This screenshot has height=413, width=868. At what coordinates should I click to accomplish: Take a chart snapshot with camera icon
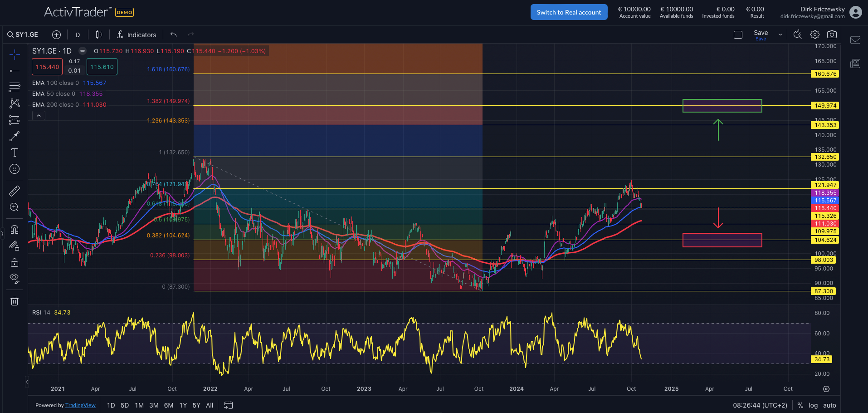tap(832, 34)
